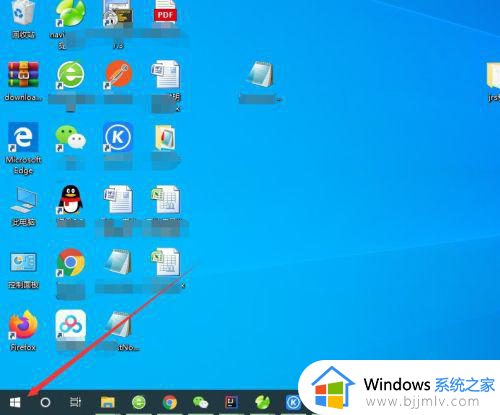
Task: Select the blue Kugou K desktop shortcut
Action: pyautogui.click(x=118, y=137)
